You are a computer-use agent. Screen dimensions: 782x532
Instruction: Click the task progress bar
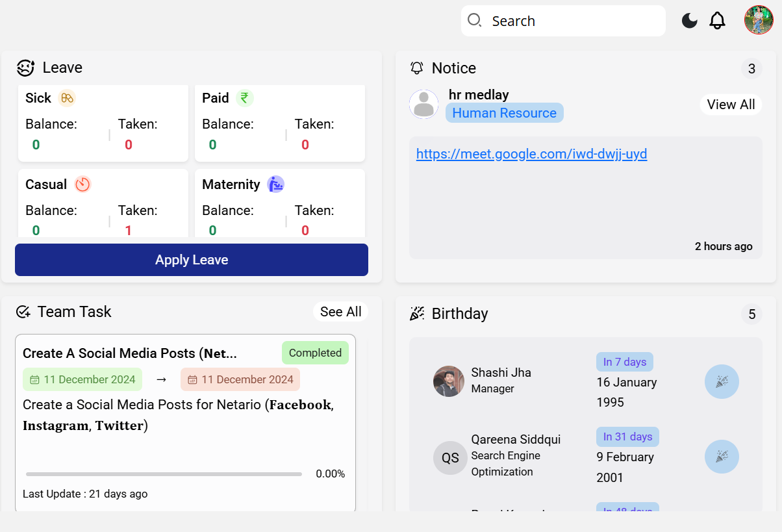pyautogui.click(x=164, y=474)
